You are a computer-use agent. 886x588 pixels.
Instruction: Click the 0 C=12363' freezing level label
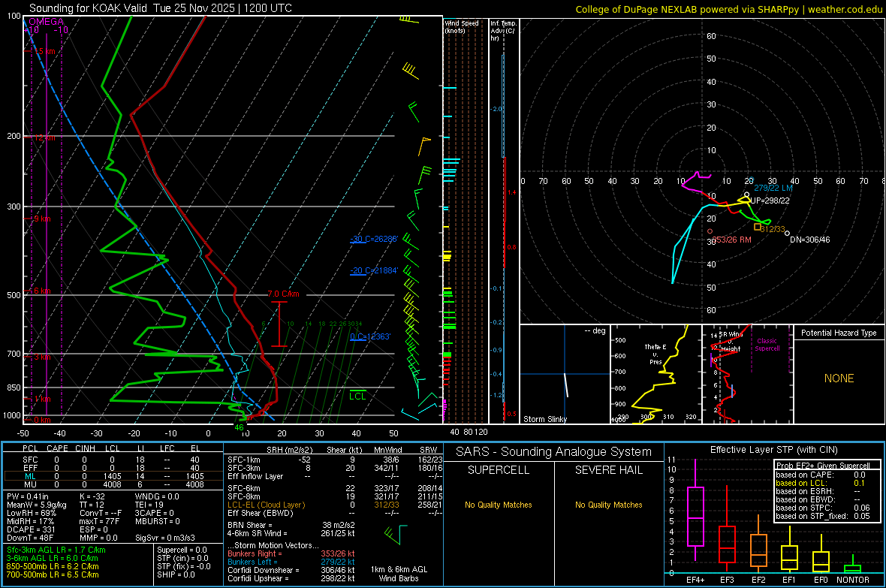tap(370, 336)
